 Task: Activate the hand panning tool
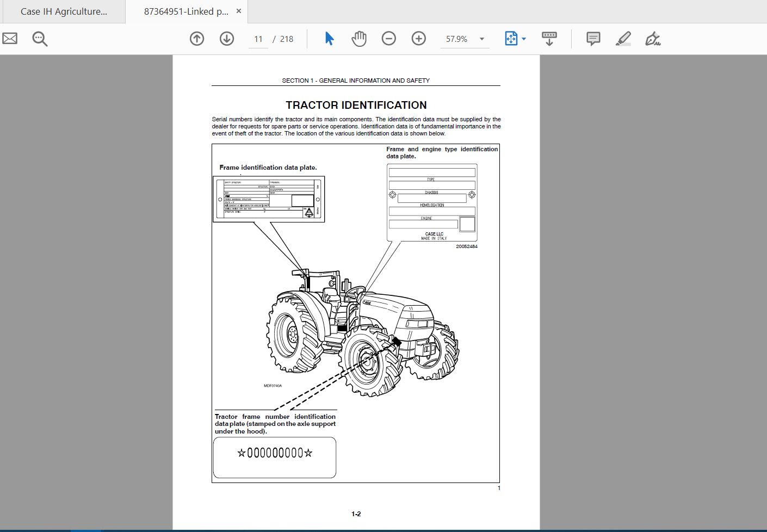(x=358, y=39)
